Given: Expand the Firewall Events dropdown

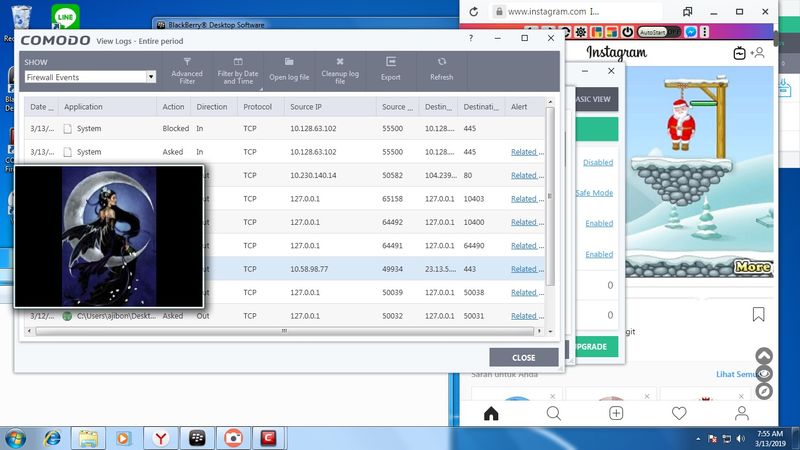Looking at the screenshot, I should (x=151, y=77).
